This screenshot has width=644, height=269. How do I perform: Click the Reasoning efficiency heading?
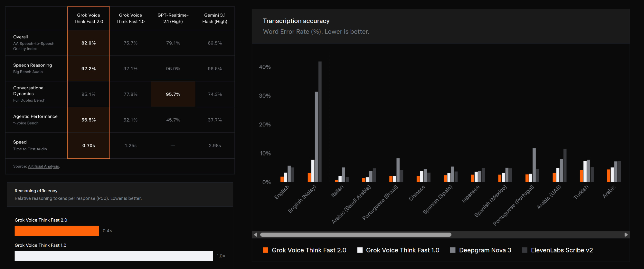(x=36, y=191)
